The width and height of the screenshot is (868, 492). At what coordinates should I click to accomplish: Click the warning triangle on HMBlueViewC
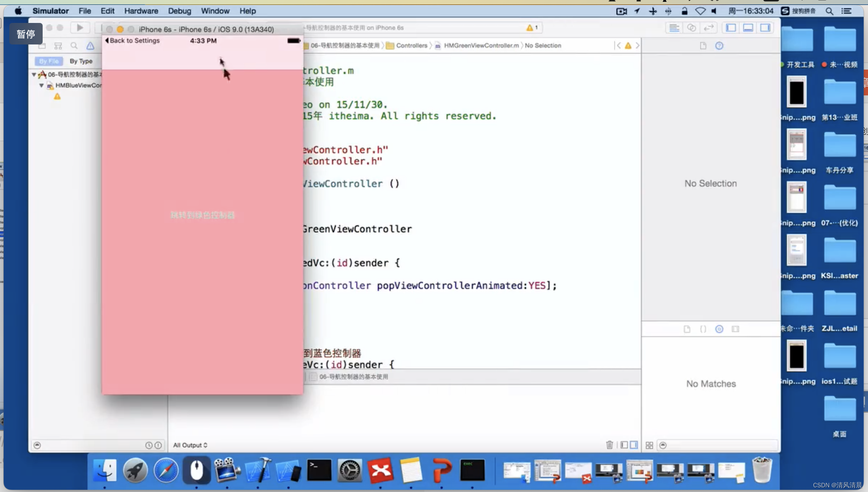pyautogui.click(x=57, y=96)
